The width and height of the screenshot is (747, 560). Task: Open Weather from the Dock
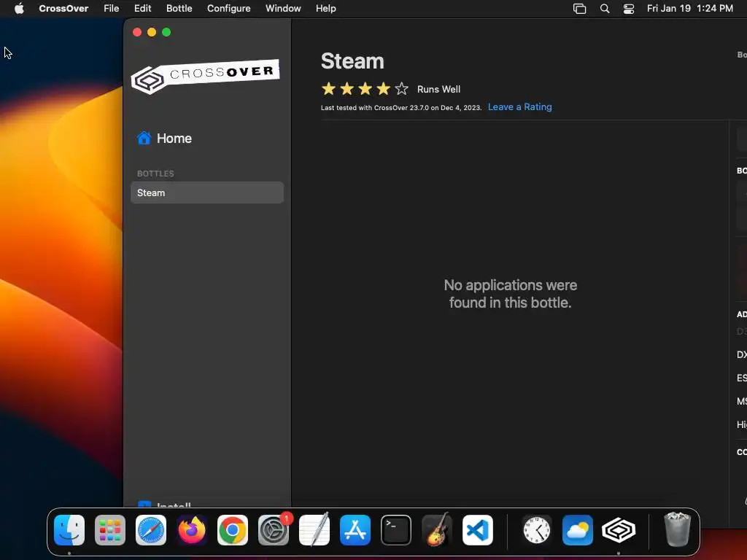(578, 529)
